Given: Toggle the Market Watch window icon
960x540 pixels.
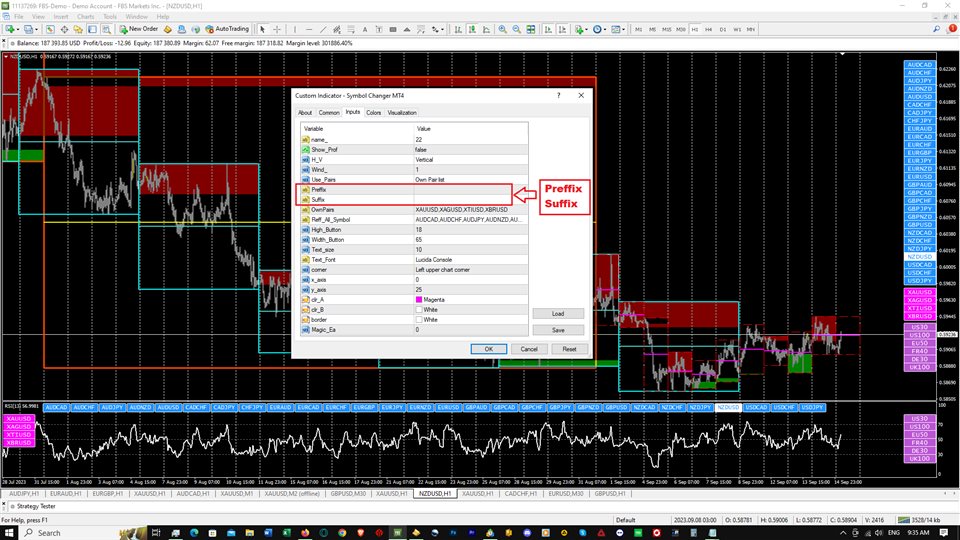Looking at the screenshot, I should pyautogui.click(x=50, y=29).
